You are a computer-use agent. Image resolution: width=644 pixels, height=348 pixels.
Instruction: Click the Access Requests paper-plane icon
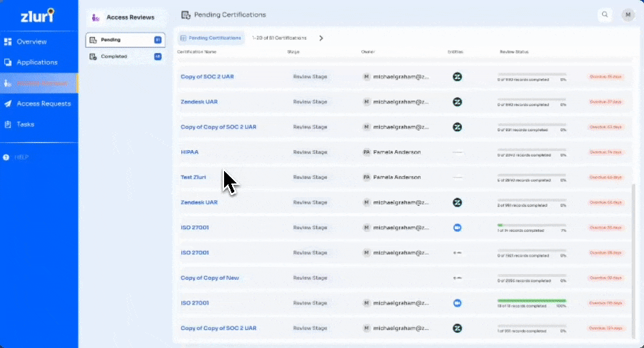[8, 104]
